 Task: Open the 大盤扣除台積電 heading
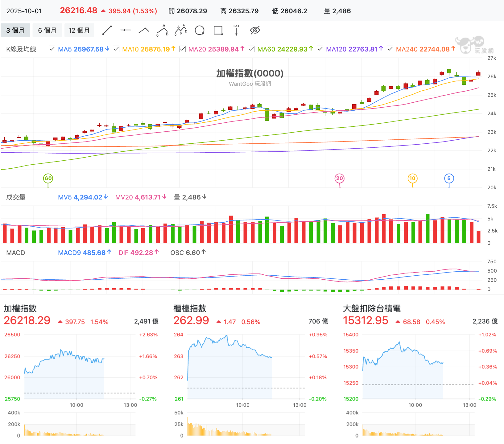[372, 308]
